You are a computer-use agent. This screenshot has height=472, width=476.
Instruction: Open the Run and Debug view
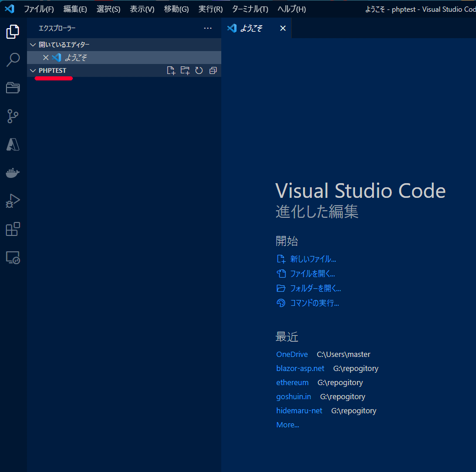[x=13, y=201]
